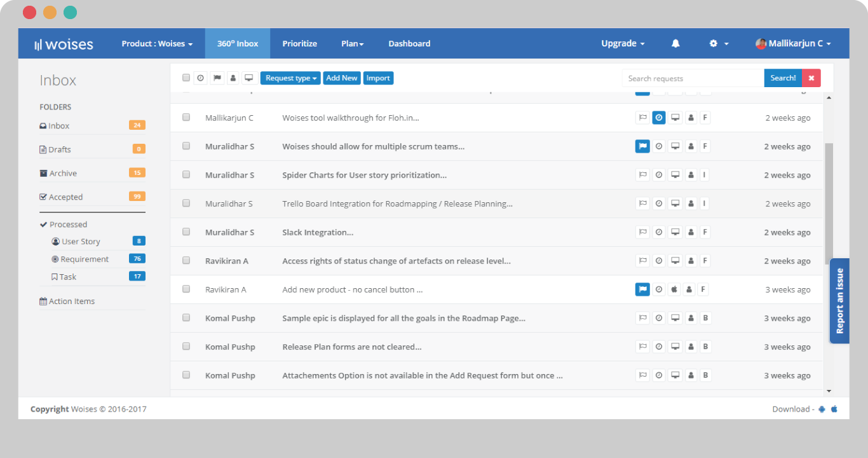Select the multiple scrum teams row checkbox

186,146
